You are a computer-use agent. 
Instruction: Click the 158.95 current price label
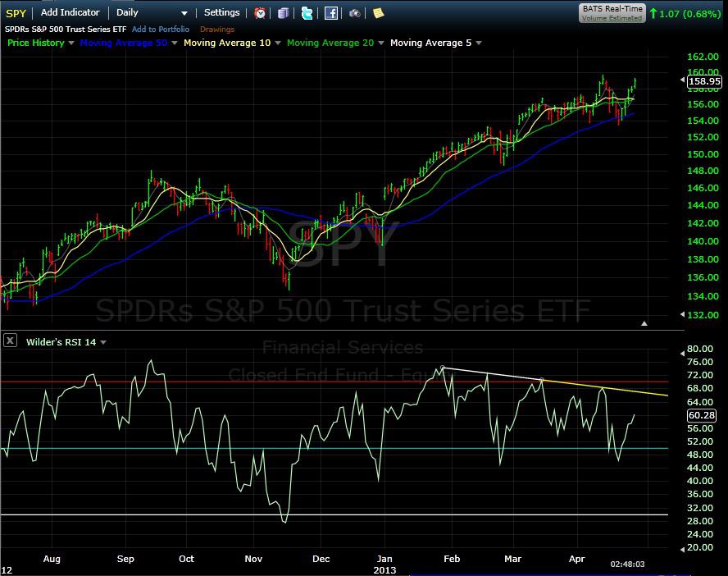click(x=704, y=82)
